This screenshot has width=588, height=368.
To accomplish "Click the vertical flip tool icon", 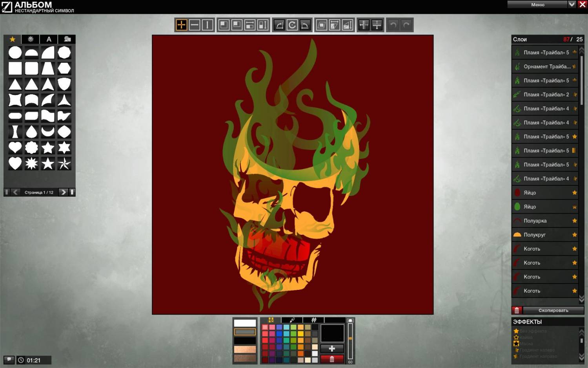I will (377, 25).
